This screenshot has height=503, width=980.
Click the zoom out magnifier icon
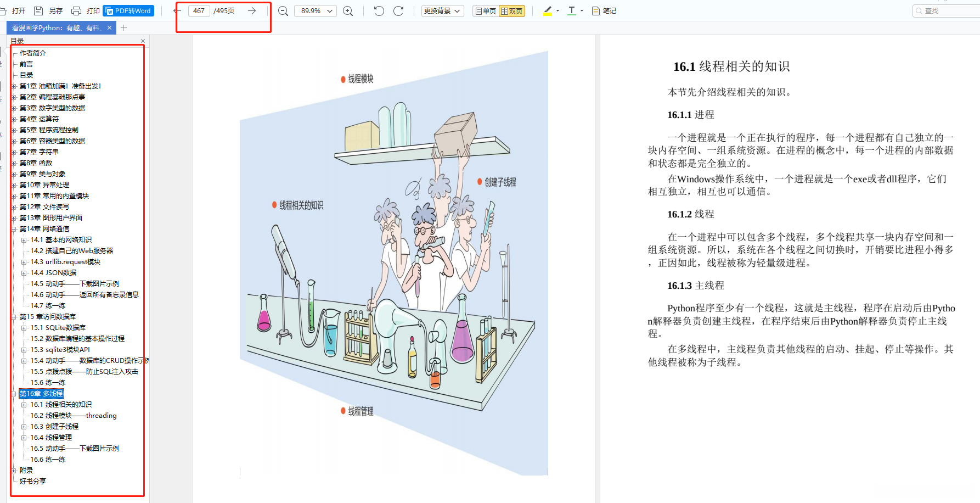[x=283, y=11]
